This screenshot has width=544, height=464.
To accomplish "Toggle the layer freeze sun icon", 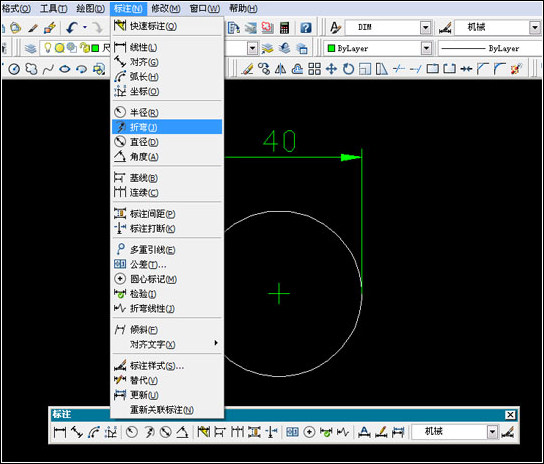I will 60,48.
